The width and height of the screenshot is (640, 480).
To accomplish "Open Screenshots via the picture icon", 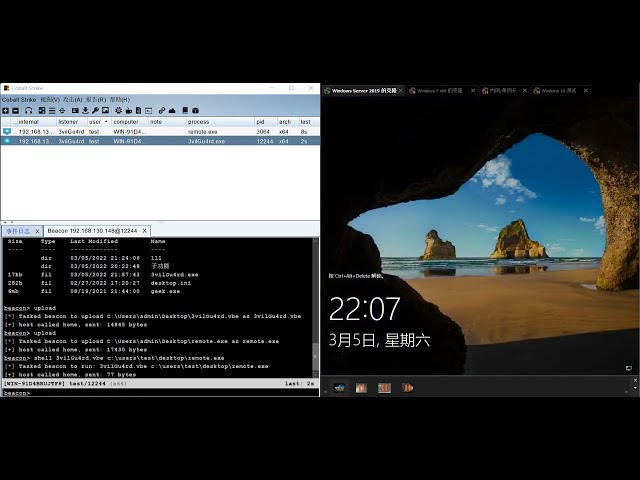I will click(105, 111).
